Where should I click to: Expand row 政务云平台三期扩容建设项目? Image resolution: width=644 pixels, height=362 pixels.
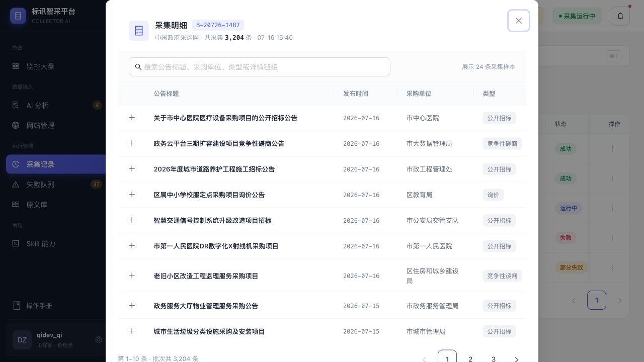coord(132,143)
